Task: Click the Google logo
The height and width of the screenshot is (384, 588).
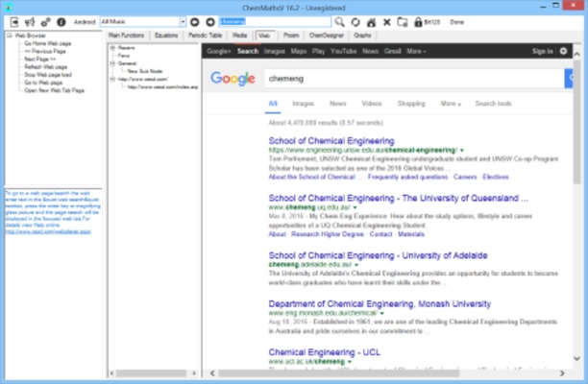Action: click(x=233, y=79)
